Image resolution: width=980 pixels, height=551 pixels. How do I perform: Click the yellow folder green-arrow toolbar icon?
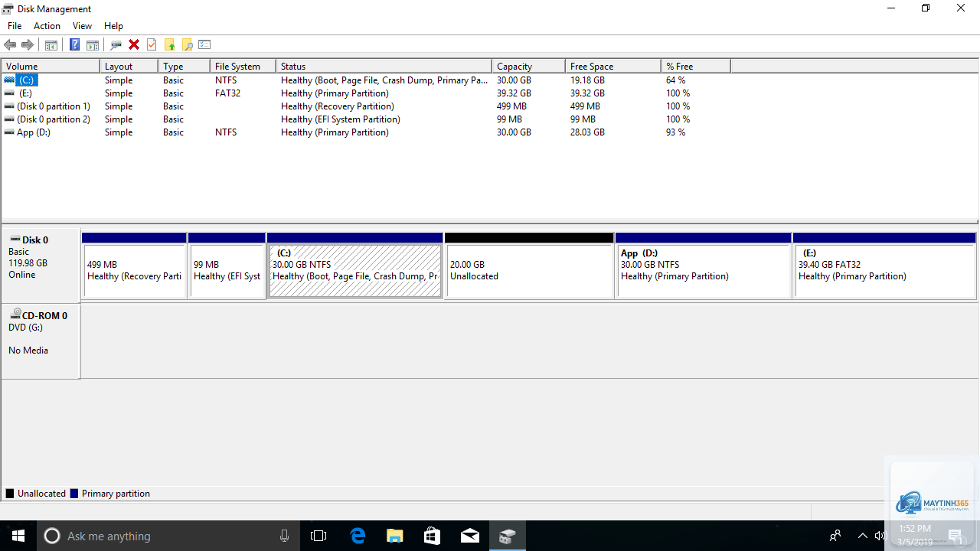pyautogui.click(x=169, y=45)
